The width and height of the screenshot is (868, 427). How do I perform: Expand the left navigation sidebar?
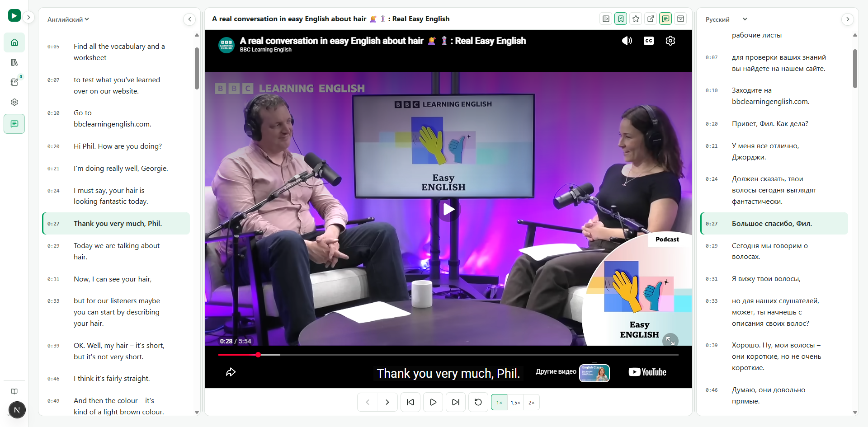click(28, 17)
